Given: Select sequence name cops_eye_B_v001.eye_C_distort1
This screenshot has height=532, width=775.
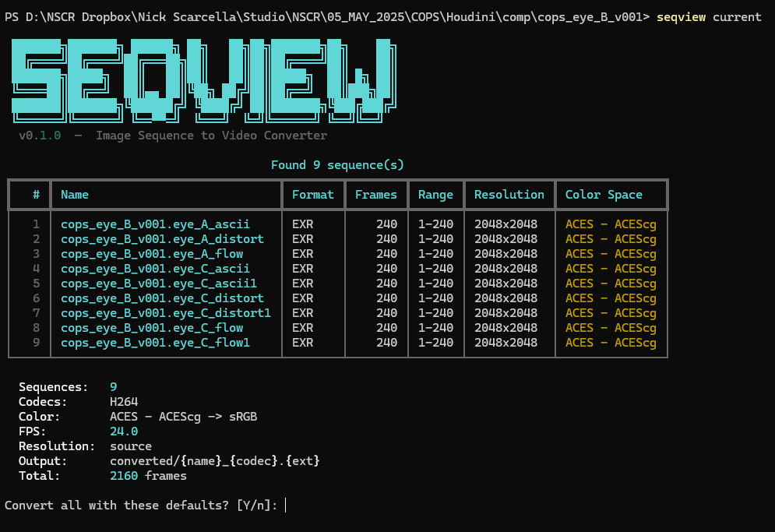Looking at the screenshot, I should 166,313.
